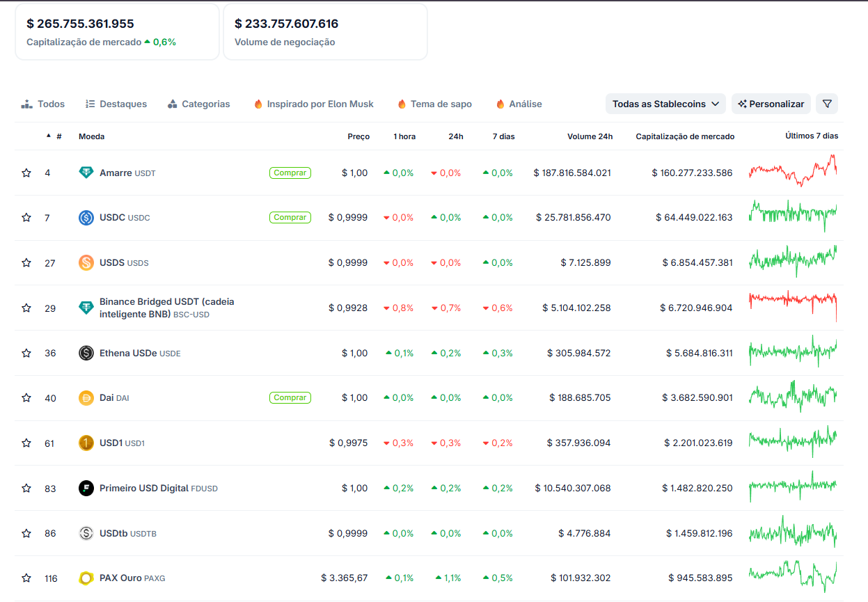Click the Dai coin logo

[x=86, y=398]
